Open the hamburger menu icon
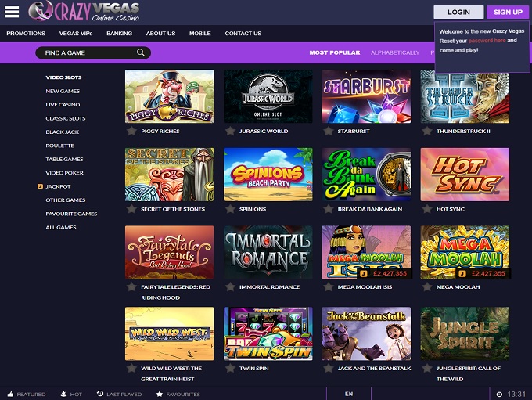Screen dimensions: 532x400 pos(12,12)
